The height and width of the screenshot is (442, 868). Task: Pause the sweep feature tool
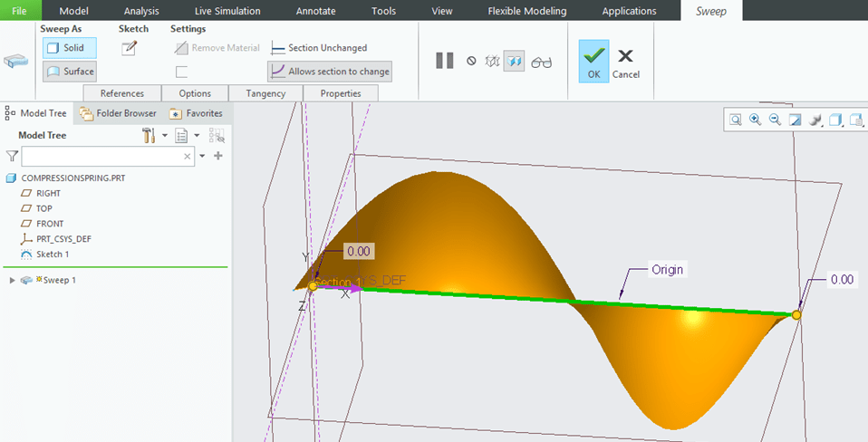[444, 61]
